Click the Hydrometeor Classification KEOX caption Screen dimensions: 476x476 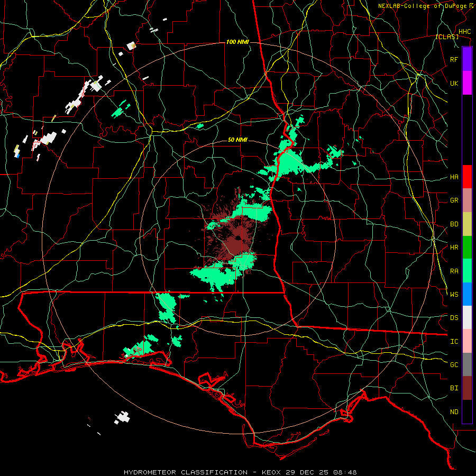point(241,472)
